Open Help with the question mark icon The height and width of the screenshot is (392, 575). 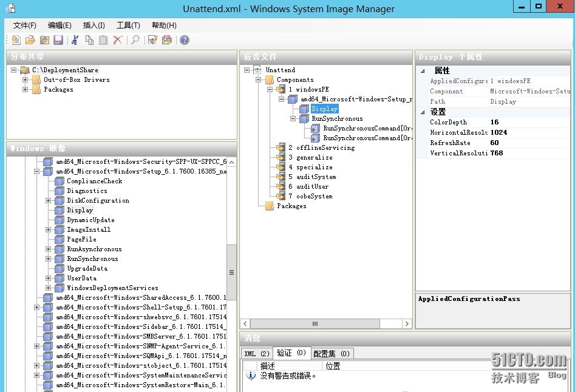[185, 40]
